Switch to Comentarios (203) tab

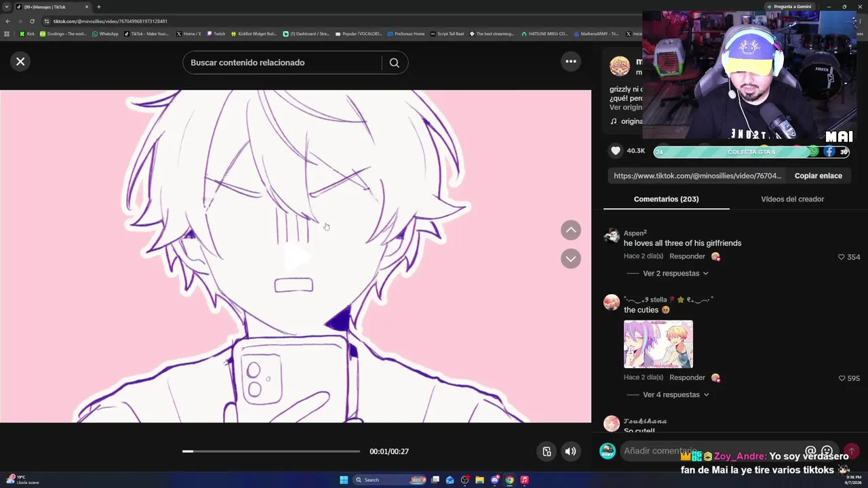(x=666, y=199)
